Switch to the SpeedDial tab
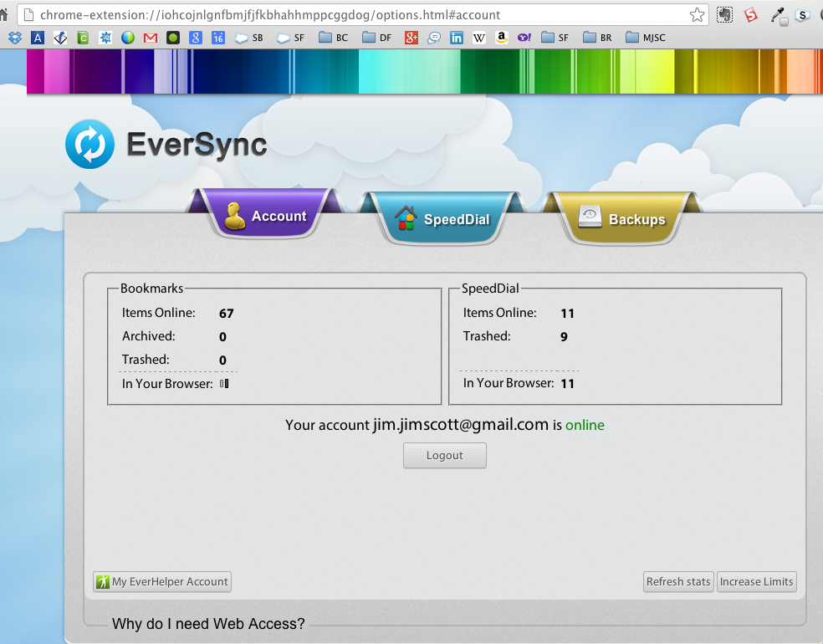Image resolution: width=823 pixels, height=644 pixels. tap(442, 218)
